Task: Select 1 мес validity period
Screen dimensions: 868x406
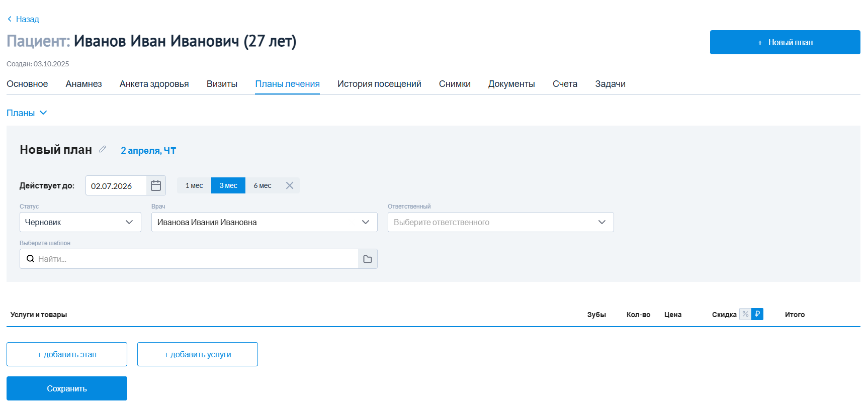Action: point(194,185)
